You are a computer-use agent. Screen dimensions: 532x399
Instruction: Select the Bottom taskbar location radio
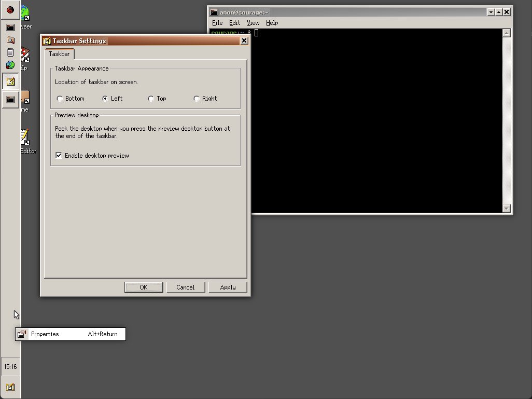coord(60,99)
